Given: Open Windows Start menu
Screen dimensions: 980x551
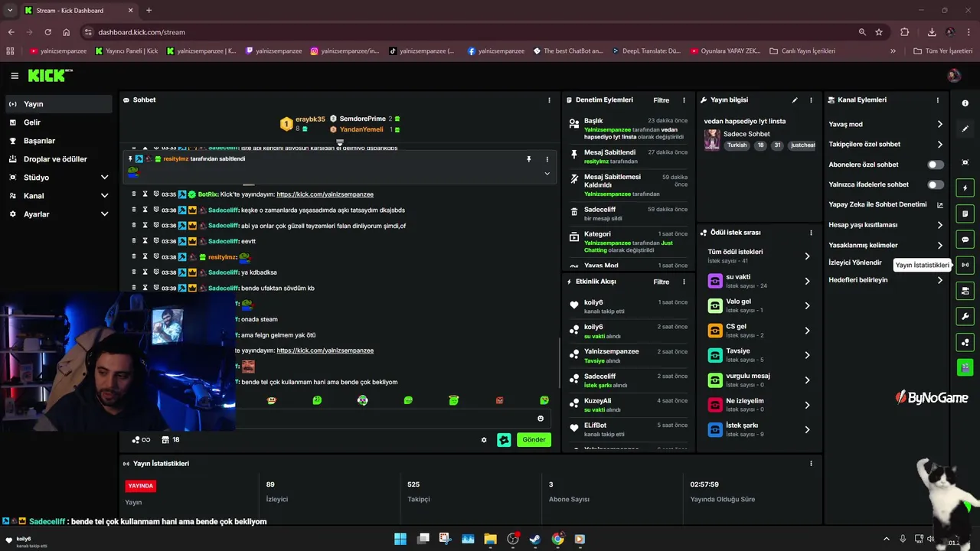Looking at the screenshot, I should (400, 539).
